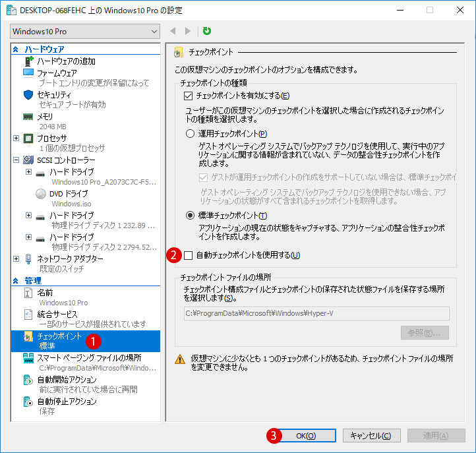Screen dimensions: 476x453
Task: Click the 適用(A) button
Action: (436, 436)
